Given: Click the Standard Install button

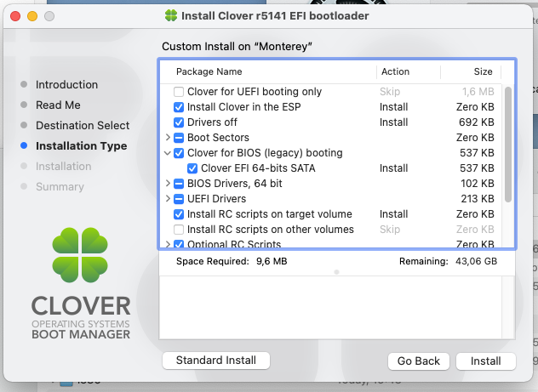Looking at the screenshot, I should click(x=216, y=361).
